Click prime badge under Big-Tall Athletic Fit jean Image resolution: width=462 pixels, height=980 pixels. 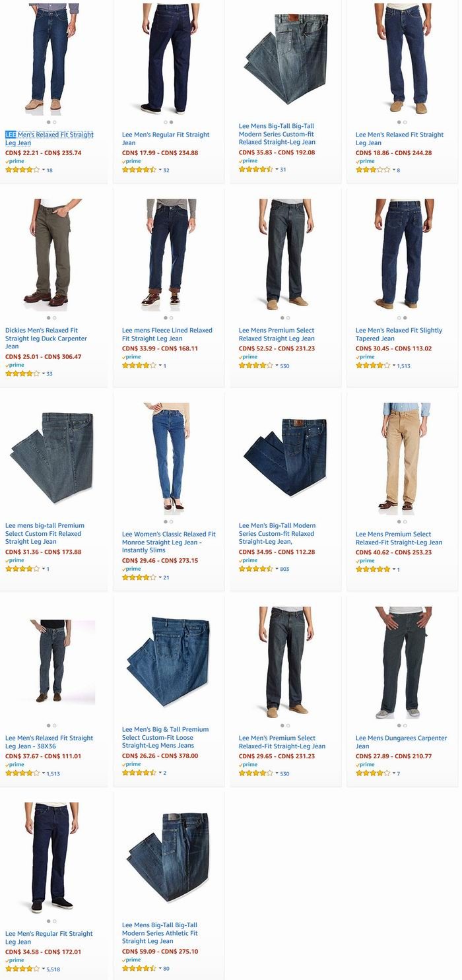click(x=131, y=960)
